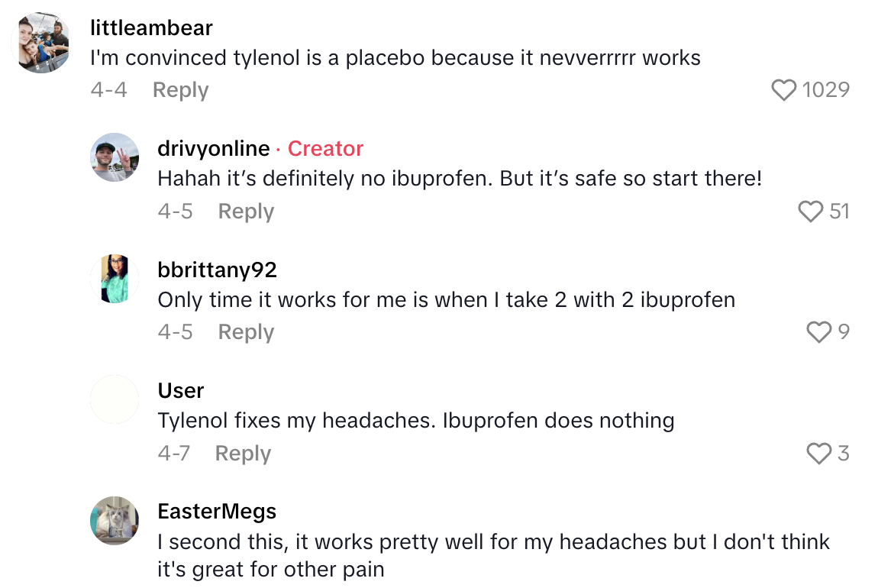878x588 pixels.
Task: Tap heart on User's headache comment
Action: pyautogui.click(x=818, y=454)
